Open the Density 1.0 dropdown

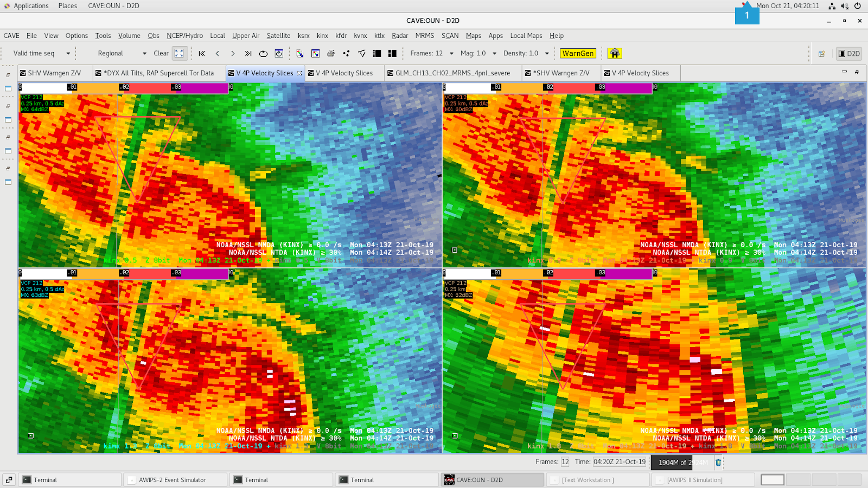coord(547,53)
